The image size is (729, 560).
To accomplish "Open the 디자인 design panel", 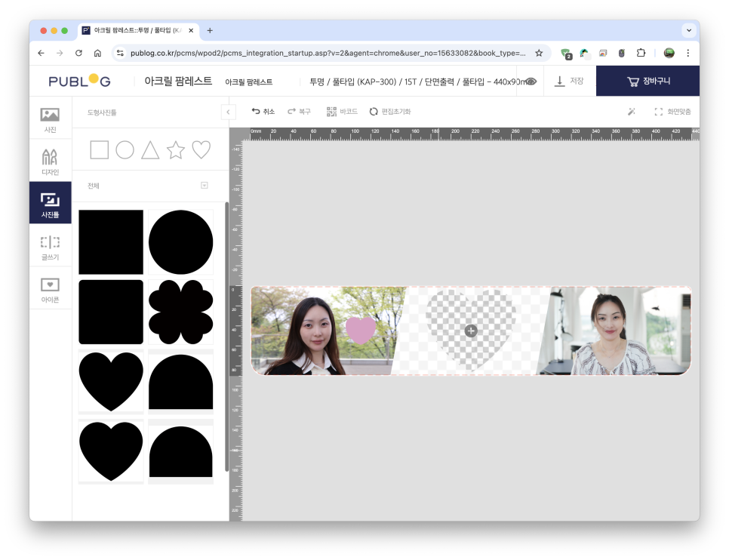I will point(51,162).
